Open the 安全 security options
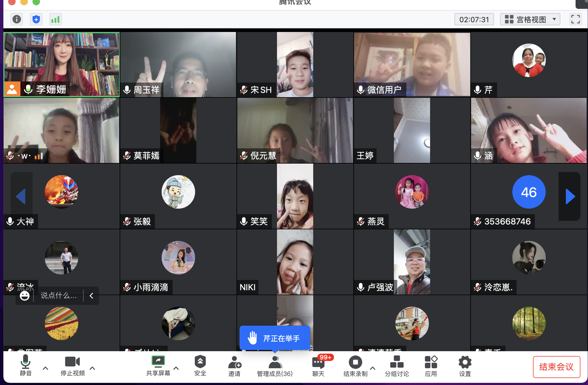Image resolution: width=588 pixels, height=385 pixels. pyautogui.click(x=200, y=366)
